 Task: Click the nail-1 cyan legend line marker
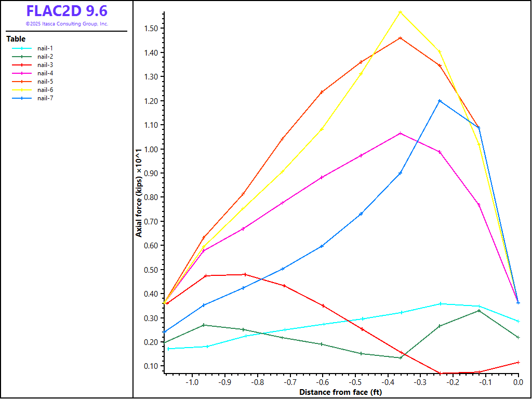click(x=22, y=48)
